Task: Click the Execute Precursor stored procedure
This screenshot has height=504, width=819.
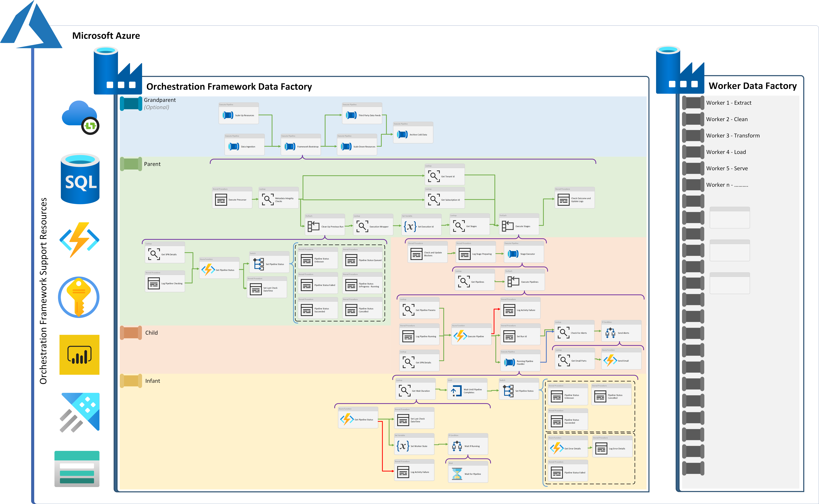Action: tap(232, 198)
